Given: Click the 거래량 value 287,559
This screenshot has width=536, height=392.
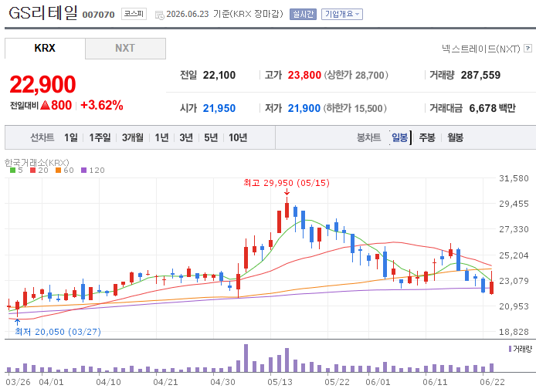Looking at the screenshot, I should tap(480, 75).
